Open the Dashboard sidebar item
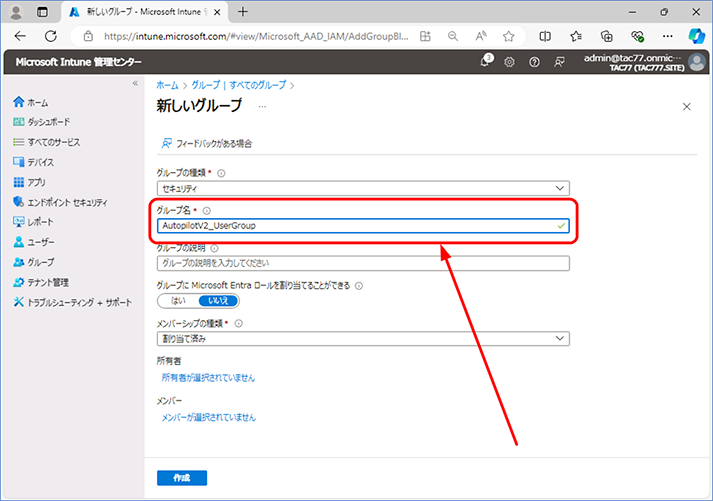Viewport: 713px width, 501px height. click(41, 122)
